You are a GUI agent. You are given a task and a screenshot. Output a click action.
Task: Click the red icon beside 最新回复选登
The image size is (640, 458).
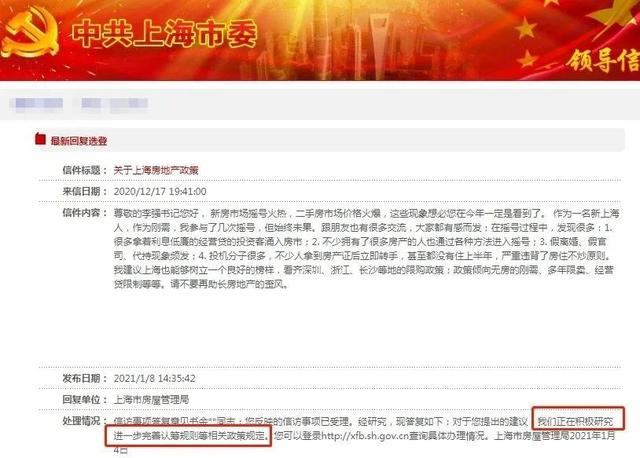pos(40,139)
